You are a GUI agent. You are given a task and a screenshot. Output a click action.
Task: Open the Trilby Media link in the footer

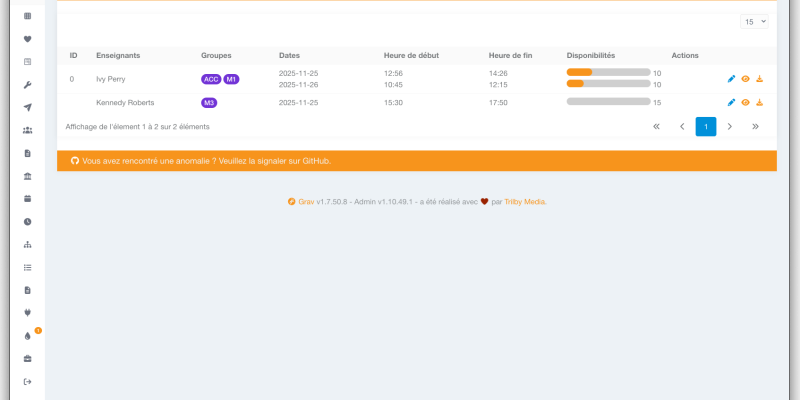524,202
